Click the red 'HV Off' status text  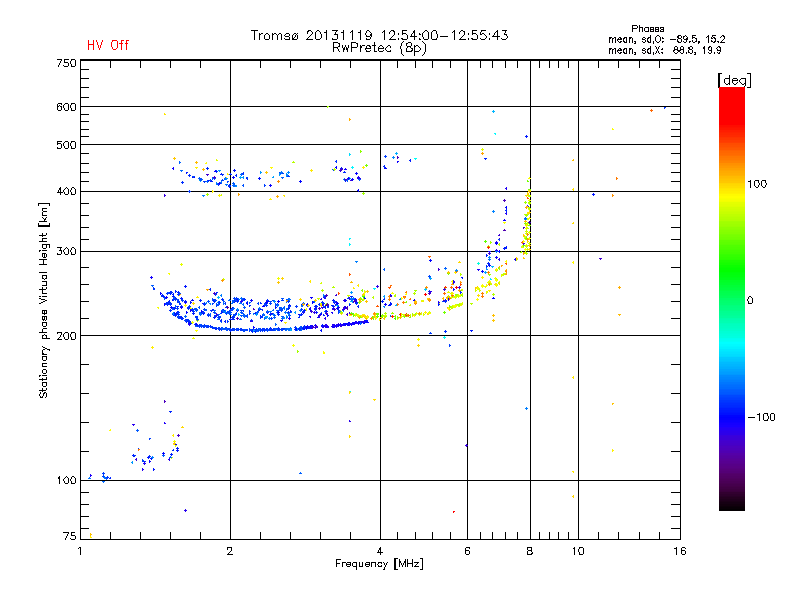click(108, 45)
